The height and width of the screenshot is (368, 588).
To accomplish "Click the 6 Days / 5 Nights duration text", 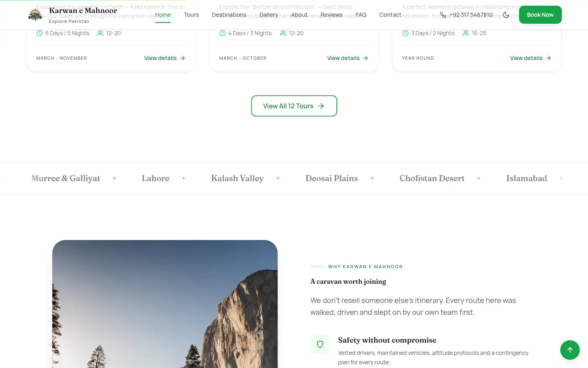I will coord(67,33).
